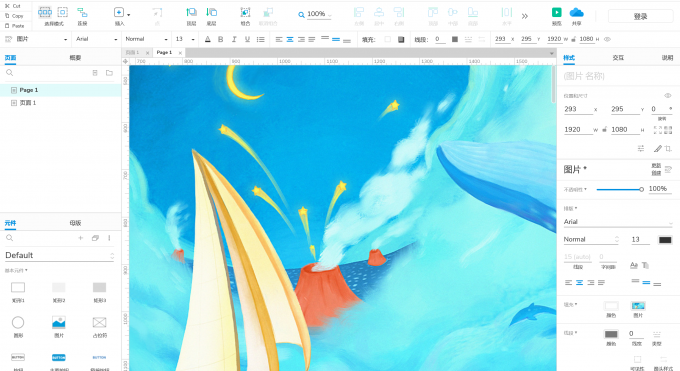
Task: Switch to the 元件 libraries tab
Action: point(10,223)
